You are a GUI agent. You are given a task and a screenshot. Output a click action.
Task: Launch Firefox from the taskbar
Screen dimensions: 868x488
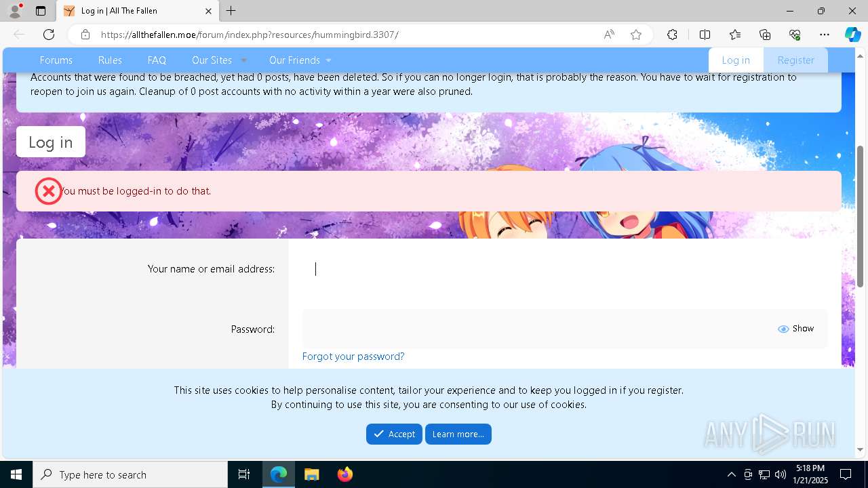pyautogui.click(x=345, y=474)
